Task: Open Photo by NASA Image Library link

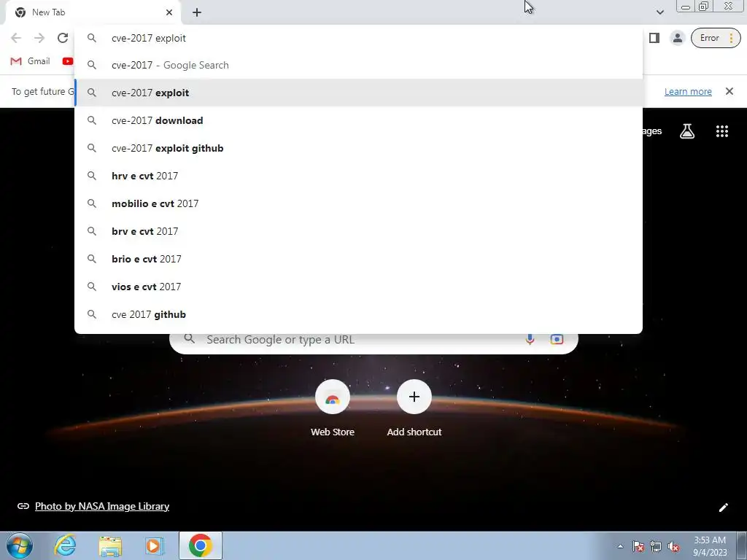Action: pos(102,506)
